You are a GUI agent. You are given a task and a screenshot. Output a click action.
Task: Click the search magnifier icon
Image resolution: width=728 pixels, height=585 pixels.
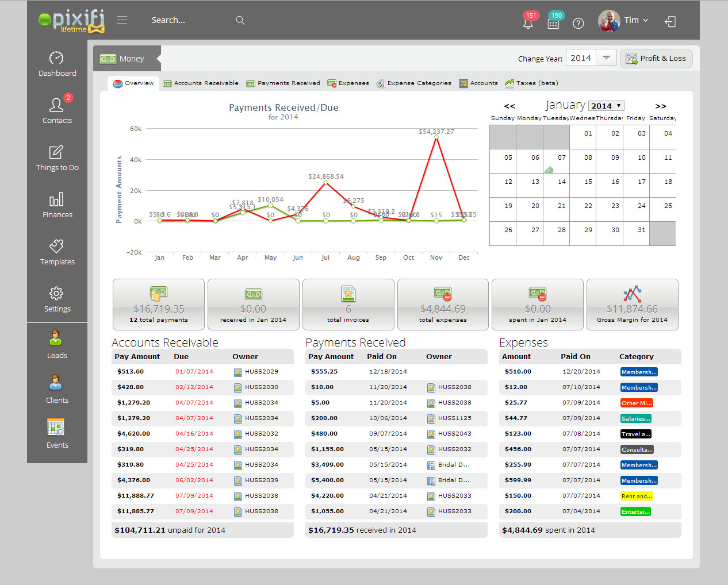pyautogui.click(x=240, y=20)
